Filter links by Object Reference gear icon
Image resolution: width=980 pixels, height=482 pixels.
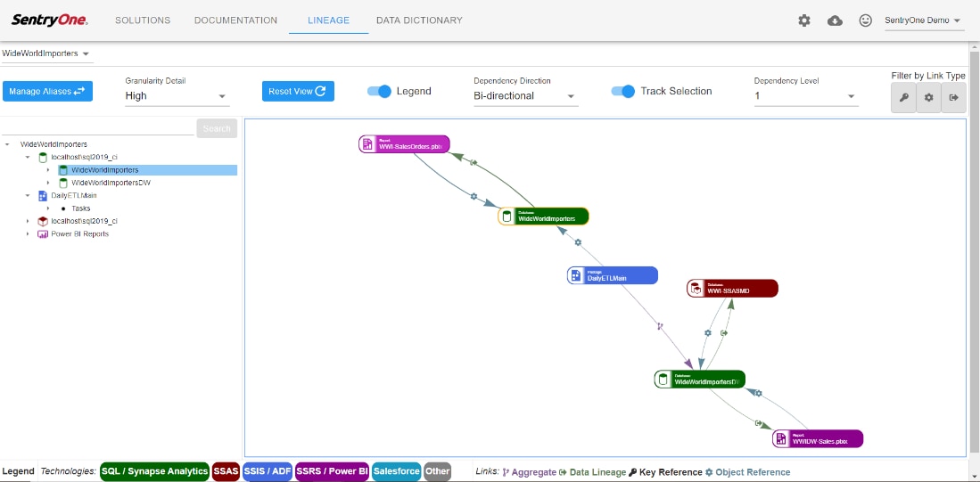coord(928,97)
